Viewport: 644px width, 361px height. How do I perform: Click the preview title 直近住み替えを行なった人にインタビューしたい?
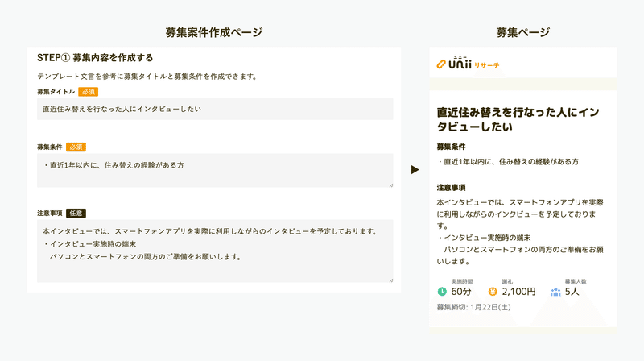[518, 119]
